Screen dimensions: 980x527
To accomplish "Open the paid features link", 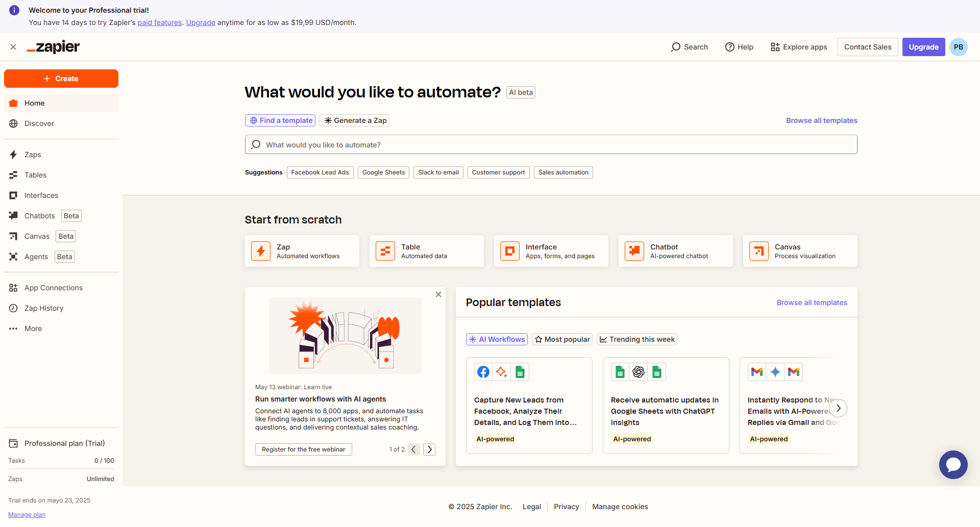I will [160, 22].
